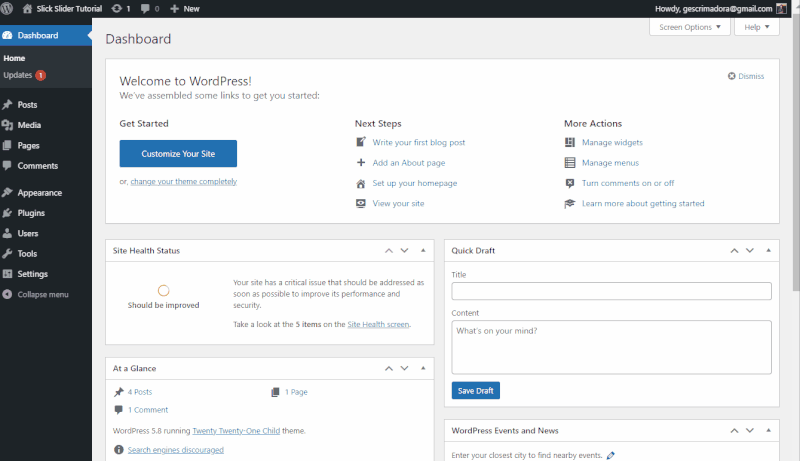Expand the Screen Options dropdown
Screen dimensions: 800x461
tap(689, 27)
